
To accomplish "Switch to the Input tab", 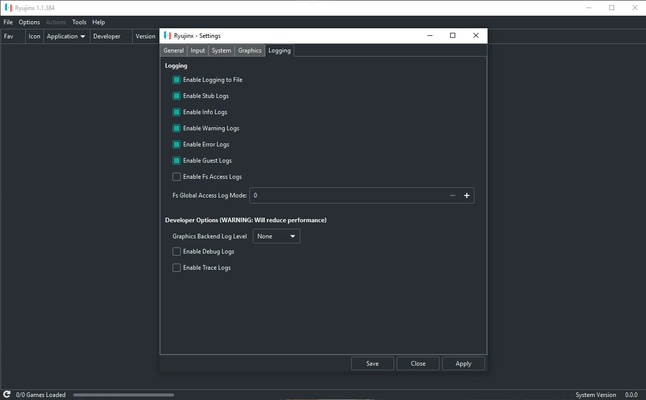I will pyautogui.click(x=198, y=50).
